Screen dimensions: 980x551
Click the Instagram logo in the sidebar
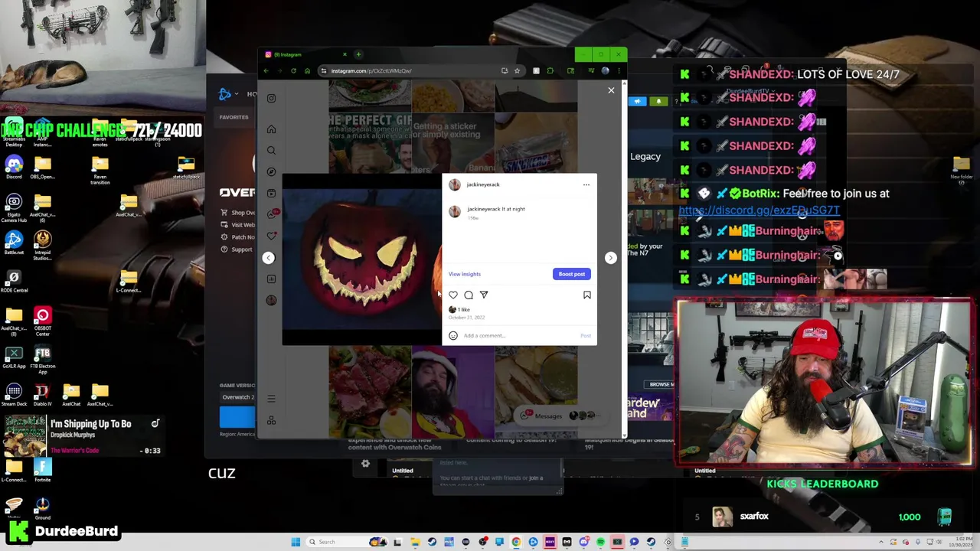tap(271, 98)
